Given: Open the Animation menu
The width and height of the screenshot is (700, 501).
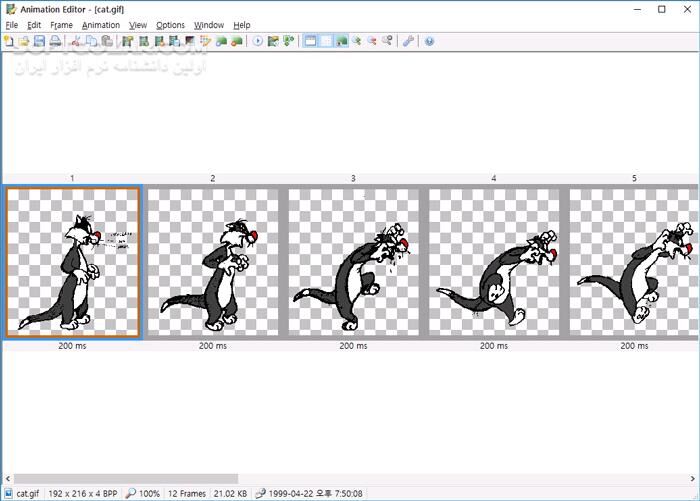Looking at the screenshot, I should pyautogui.click(x=100, y=25).
